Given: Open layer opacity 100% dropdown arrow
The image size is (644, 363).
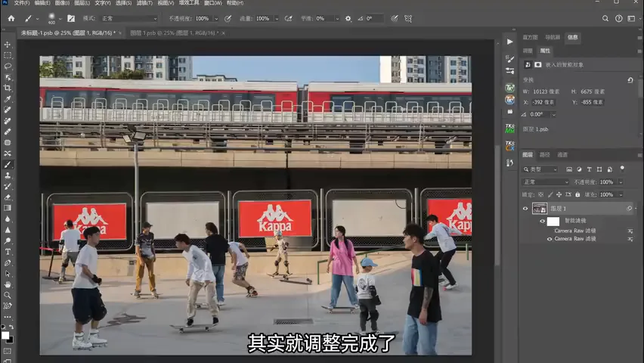Looking at the screenshot, I should click(x=621, y=181).
